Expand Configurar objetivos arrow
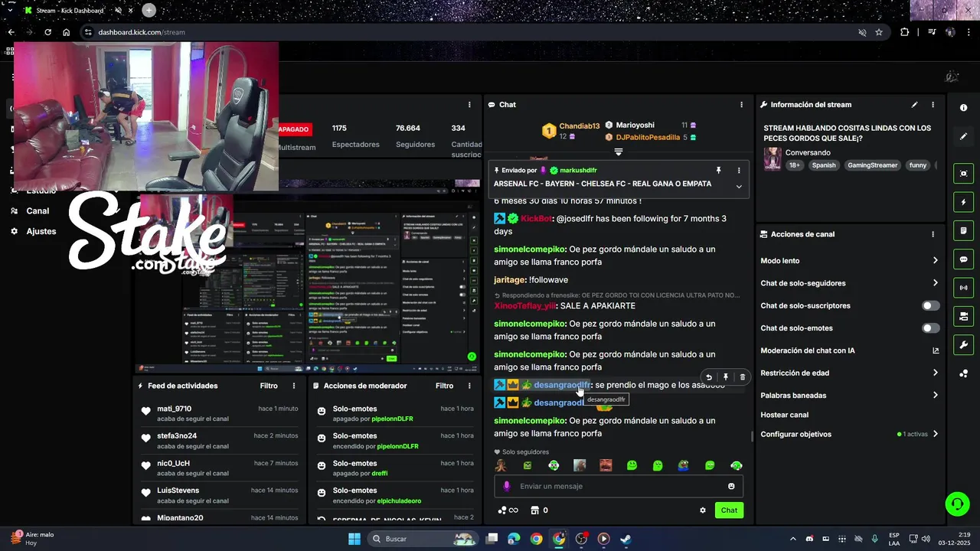The width and height of the screenshot is (980, 551). (x=935, y=434)
